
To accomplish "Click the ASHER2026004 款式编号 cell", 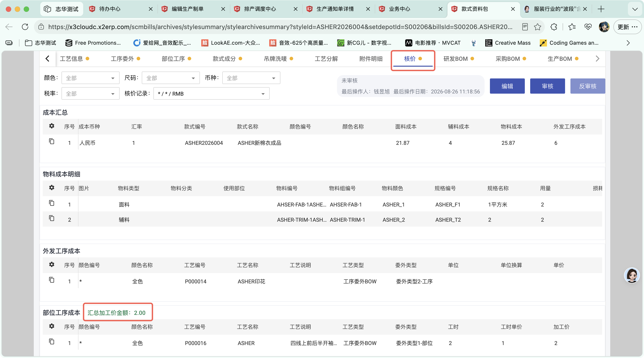I will coord(204,143).
